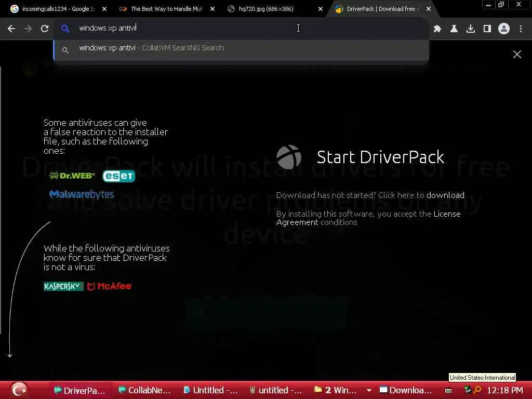This screenshot has height=399, width=532.
Task: Click the address bar with windows xp antivi
Action: pos(241,28)
